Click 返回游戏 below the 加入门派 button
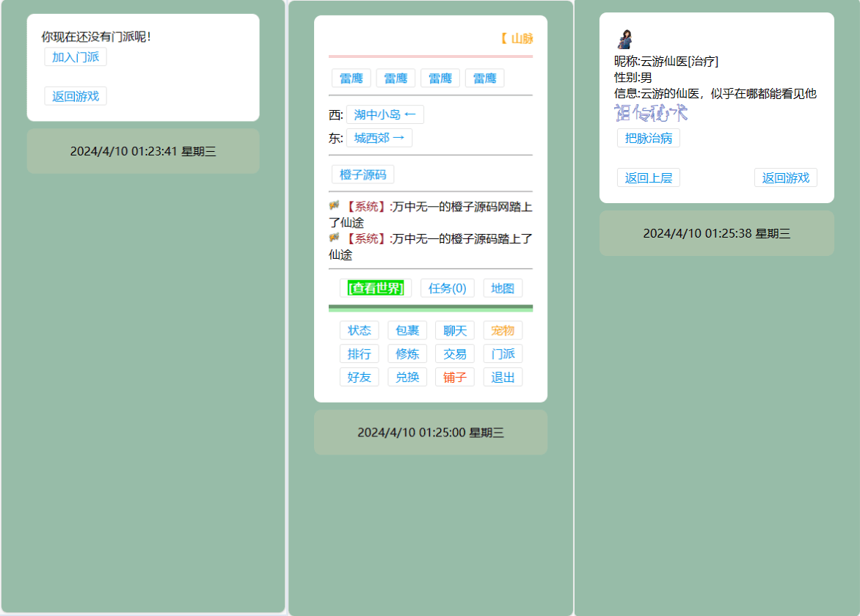The height and width of the screenshot is (616, 860). pyautogui.click(x=76, y=96)
